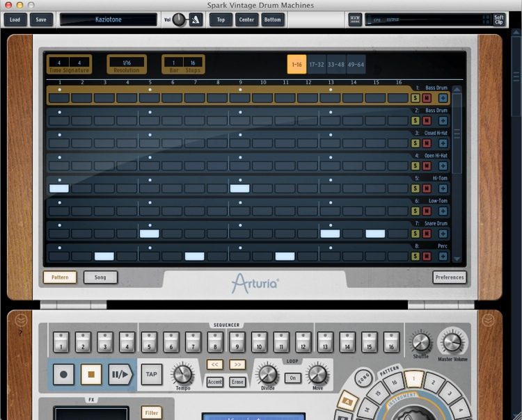522x420 pixels.
Task: Solo the Low-Tom track
Action: click(415, 211)
